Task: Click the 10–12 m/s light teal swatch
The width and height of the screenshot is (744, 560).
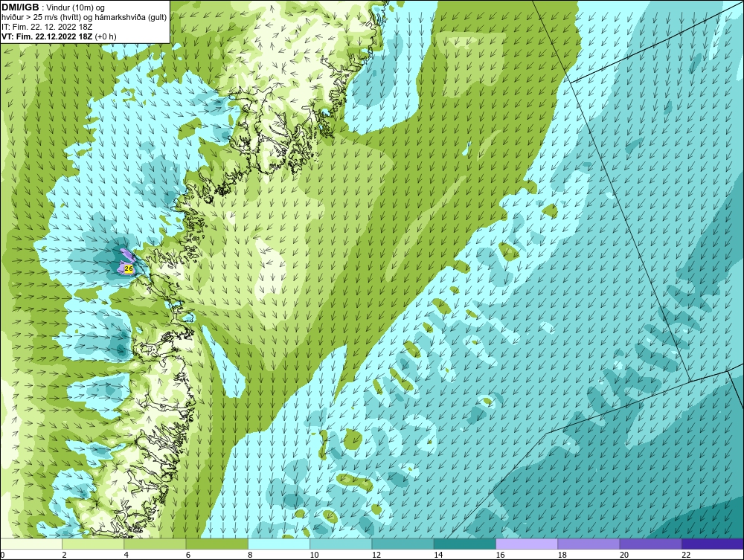Action: pyautogui.click(x=341, y=544)
